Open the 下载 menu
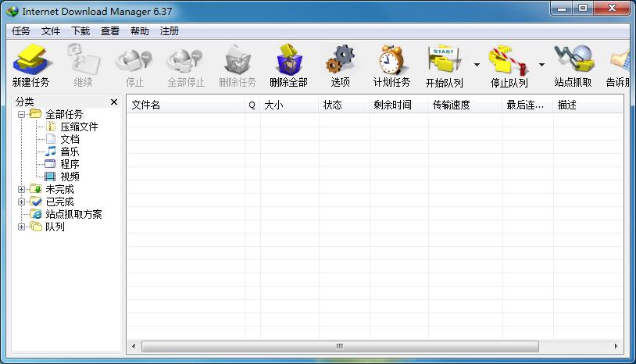 pyautogui.click(x=80, y=31)
